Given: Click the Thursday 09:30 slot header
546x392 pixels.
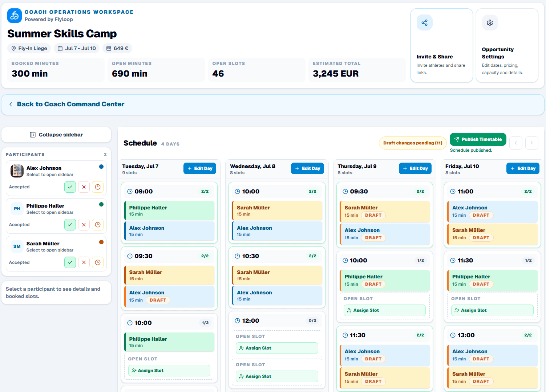Looking at the screenshot, I should pos(385,192).
